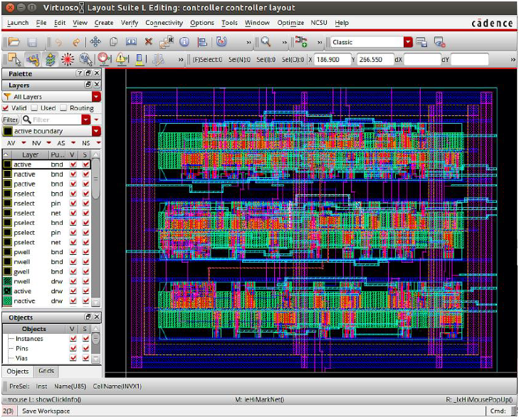Click the X coordinate field
519x420 pixels.
tap(332, 60)
